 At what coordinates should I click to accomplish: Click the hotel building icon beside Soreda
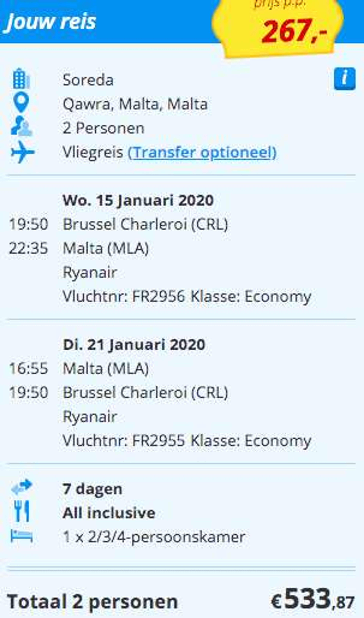21,79
